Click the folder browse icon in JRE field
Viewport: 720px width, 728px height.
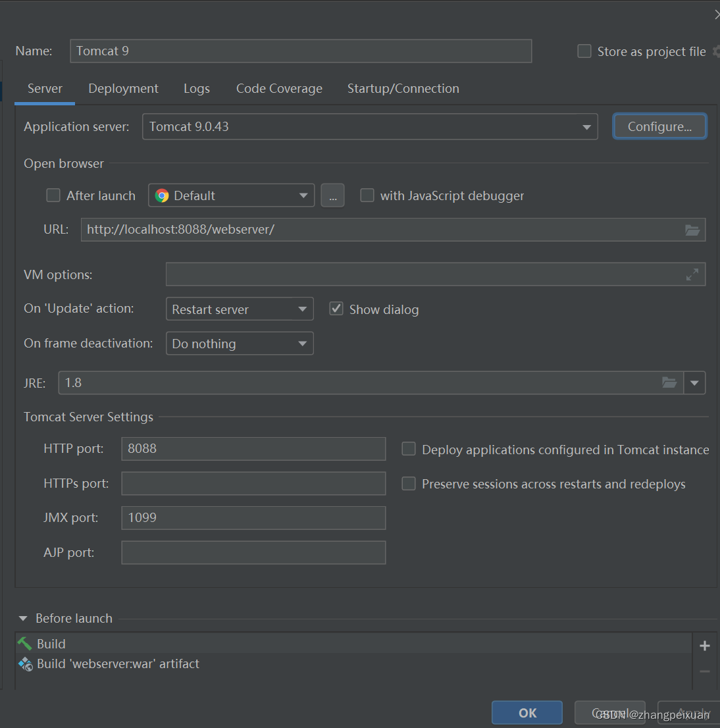[x=669, y=382]
